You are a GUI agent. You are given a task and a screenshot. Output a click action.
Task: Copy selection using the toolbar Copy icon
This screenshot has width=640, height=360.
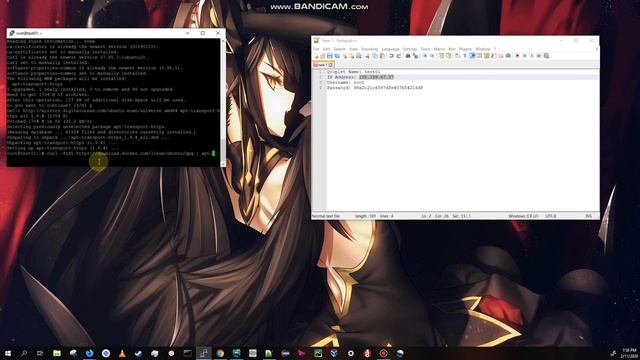pos(375,56)
